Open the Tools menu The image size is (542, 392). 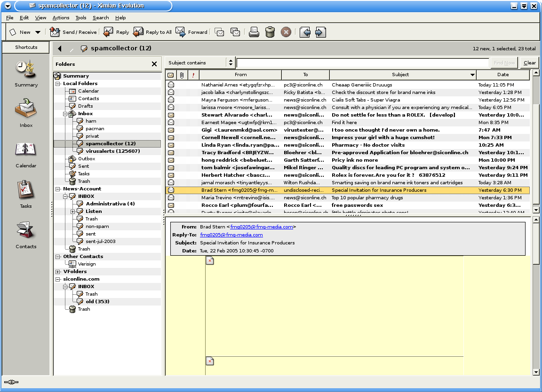pos(81,18)
